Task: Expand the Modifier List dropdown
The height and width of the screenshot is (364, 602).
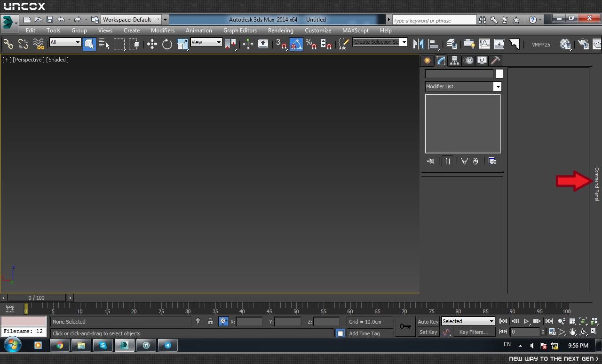Action: [x=463, y=86]
